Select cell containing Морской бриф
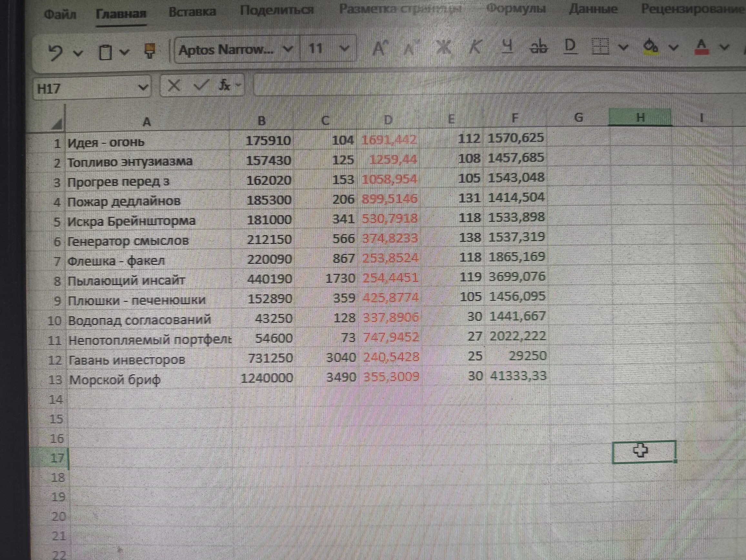Viewport: 746px width, 560px height. click(149, 380)
